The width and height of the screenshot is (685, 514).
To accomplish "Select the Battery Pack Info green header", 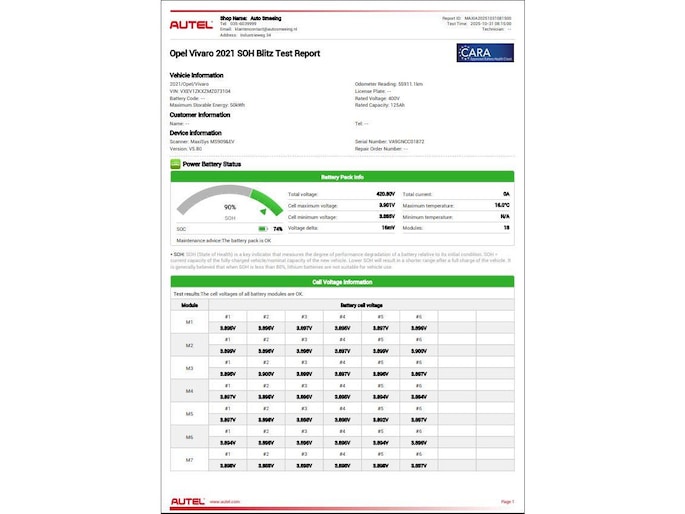I will tap(342, 177).
